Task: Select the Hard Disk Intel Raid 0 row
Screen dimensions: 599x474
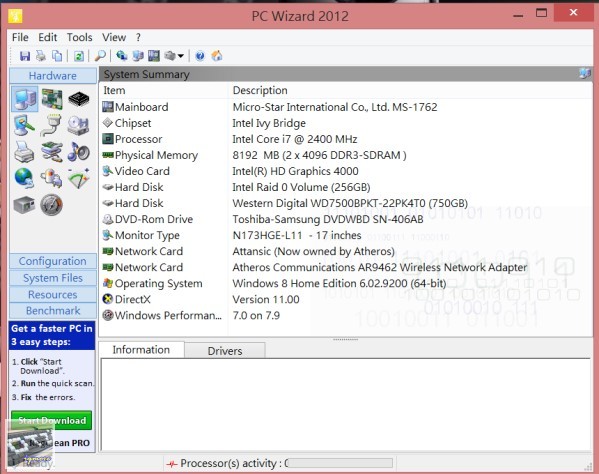Action: (346, 187)
